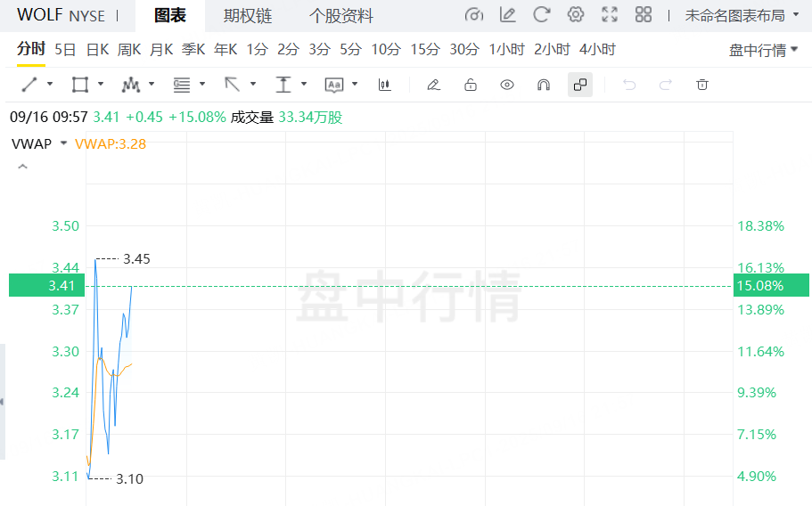812x506 pixels.
Task: Open chart settings gear icon
Action: coord(576,15)
